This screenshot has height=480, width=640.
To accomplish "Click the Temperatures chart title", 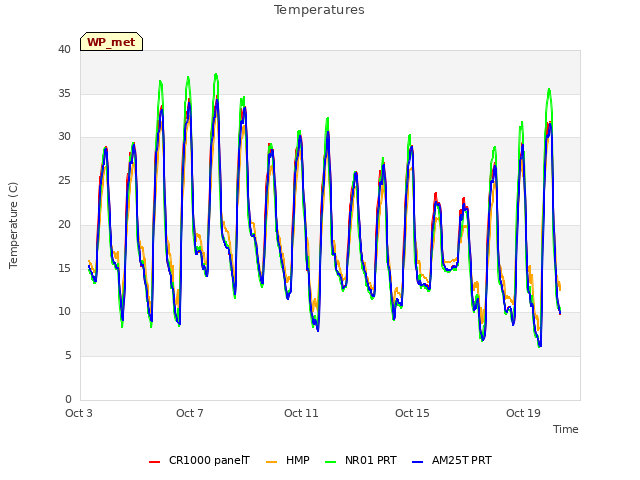I will pyautogui.click(x=319, y=10).
